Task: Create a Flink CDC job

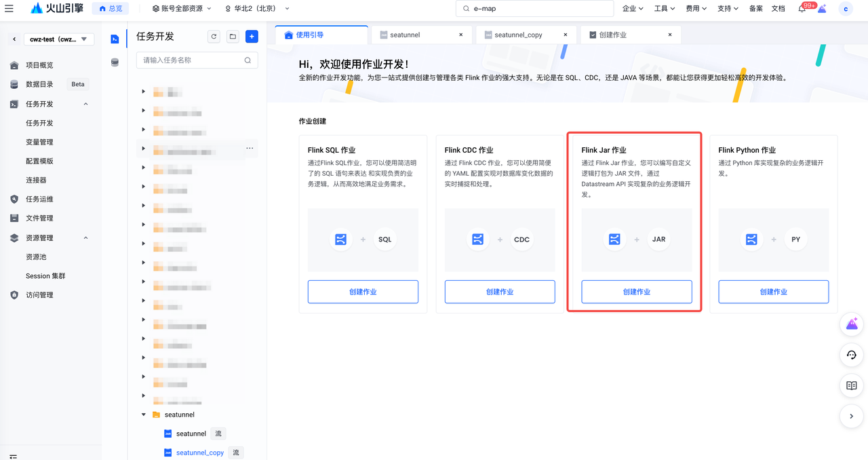Action: tap(500, 292)
